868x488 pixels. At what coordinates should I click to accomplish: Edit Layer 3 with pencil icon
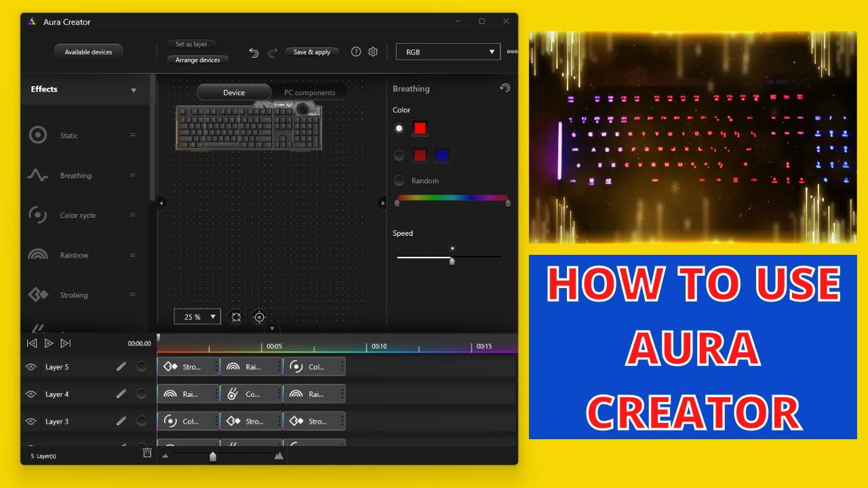121,421
